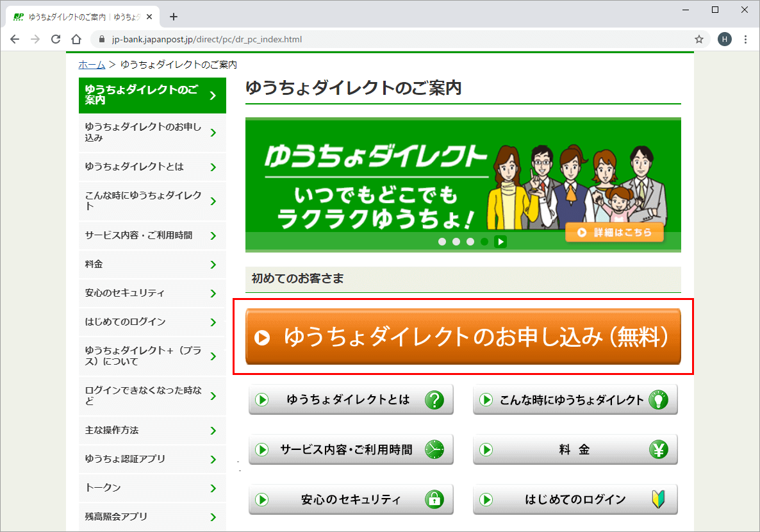
Task: Click the browser forward arrow
Action: pyautogui.click(x=35, y=39)
